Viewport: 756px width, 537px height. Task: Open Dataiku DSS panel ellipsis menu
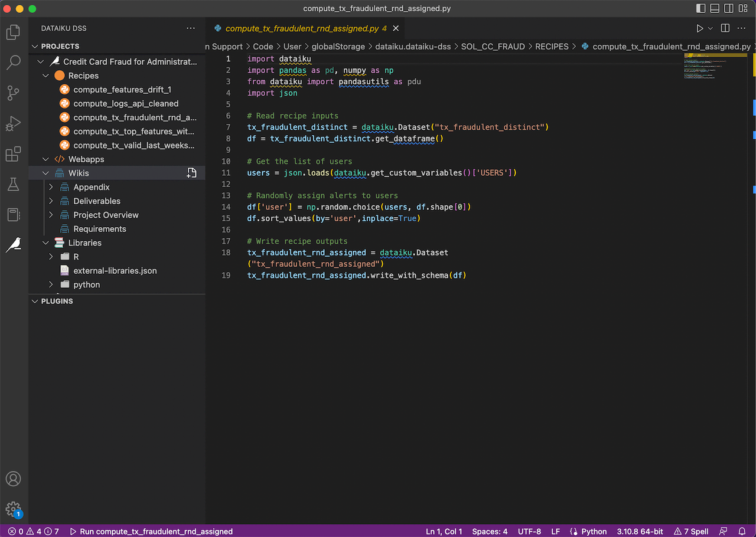point(190,28)
